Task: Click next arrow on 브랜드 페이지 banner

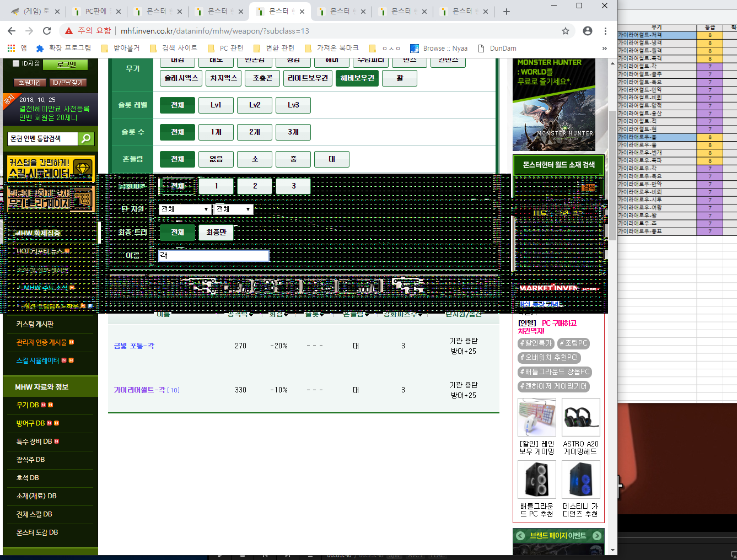Action: (597, 536)
